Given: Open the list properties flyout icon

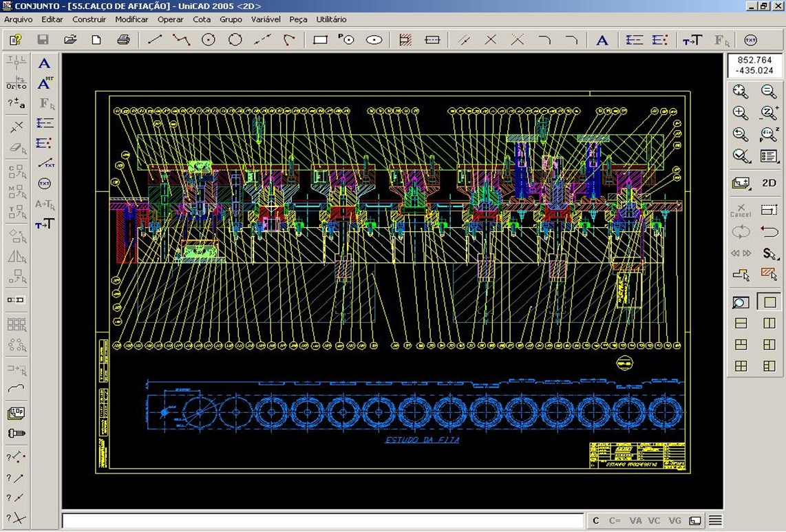Looking at the screenshot, I should click(769, 156).
